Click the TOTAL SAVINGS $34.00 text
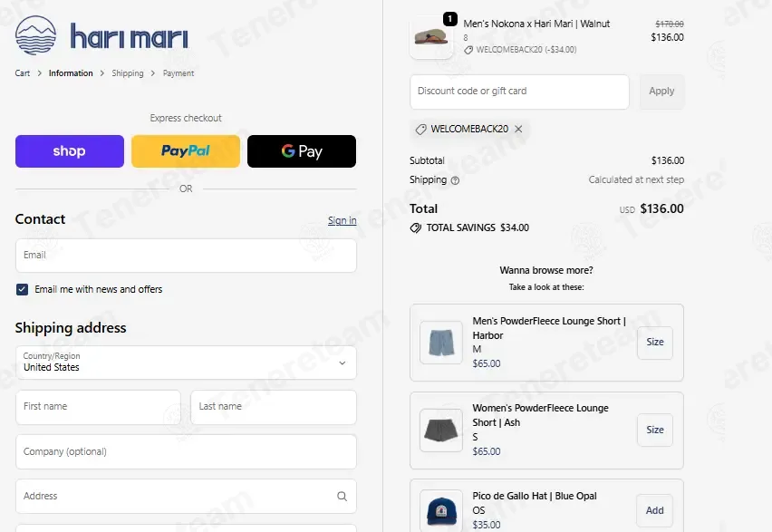This screenshot has width=772, height=532. click(x=478, y=228)
